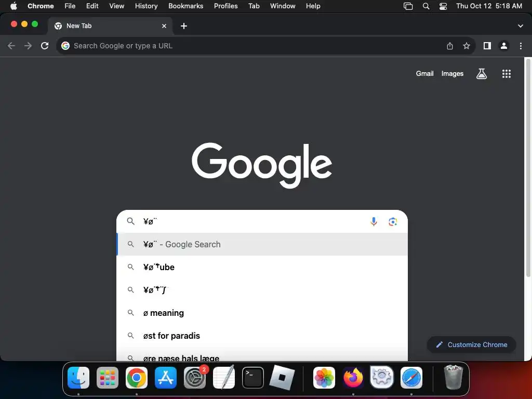Select the third suggestion ending with ʃ

tap(262, 290)
